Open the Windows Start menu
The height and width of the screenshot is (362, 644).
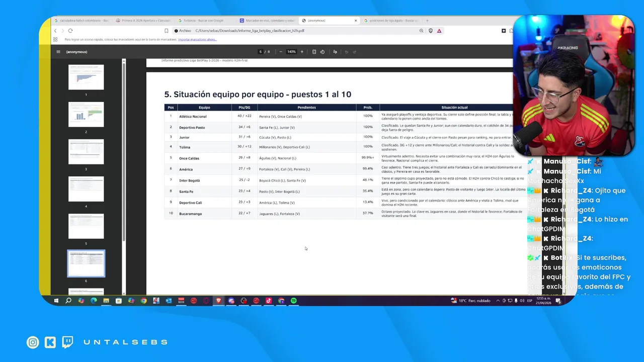pyautogui.click(x=56, y=301)
